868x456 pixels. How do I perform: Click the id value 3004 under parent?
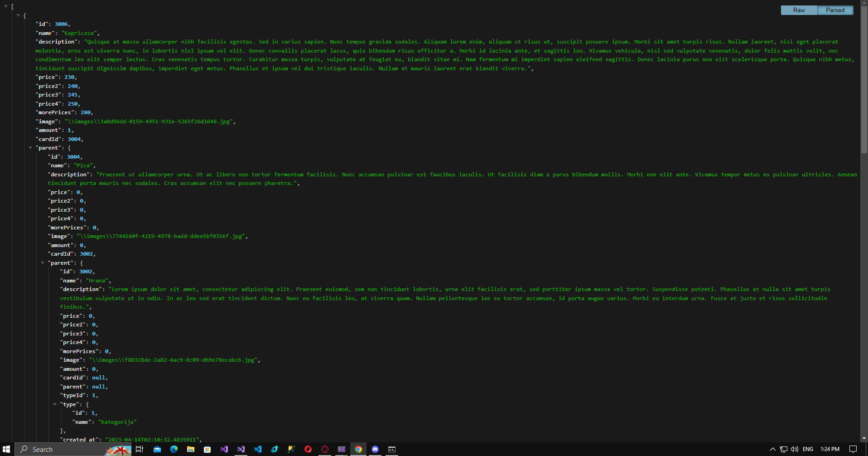pyautogui.click(x=73, y=157)
